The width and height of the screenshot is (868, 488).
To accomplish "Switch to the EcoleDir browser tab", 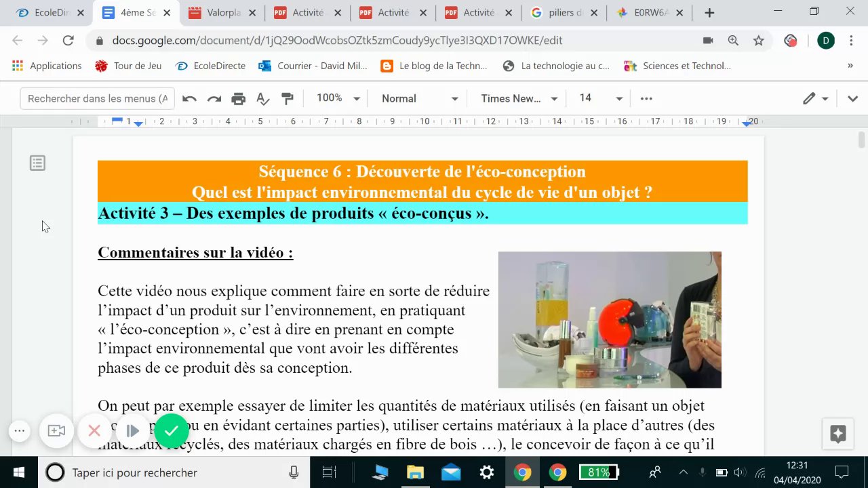I will point(51,13).
